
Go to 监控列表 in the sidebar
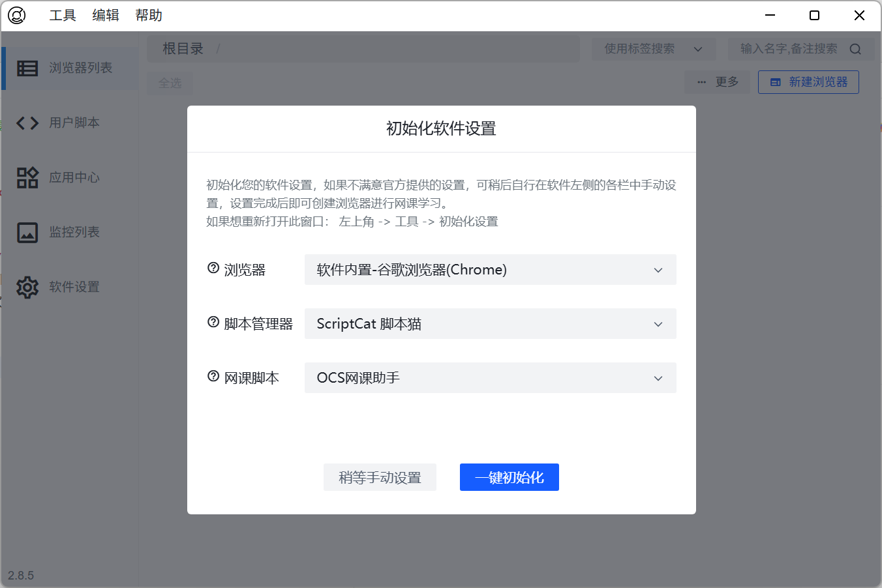[x=70, y=232]
